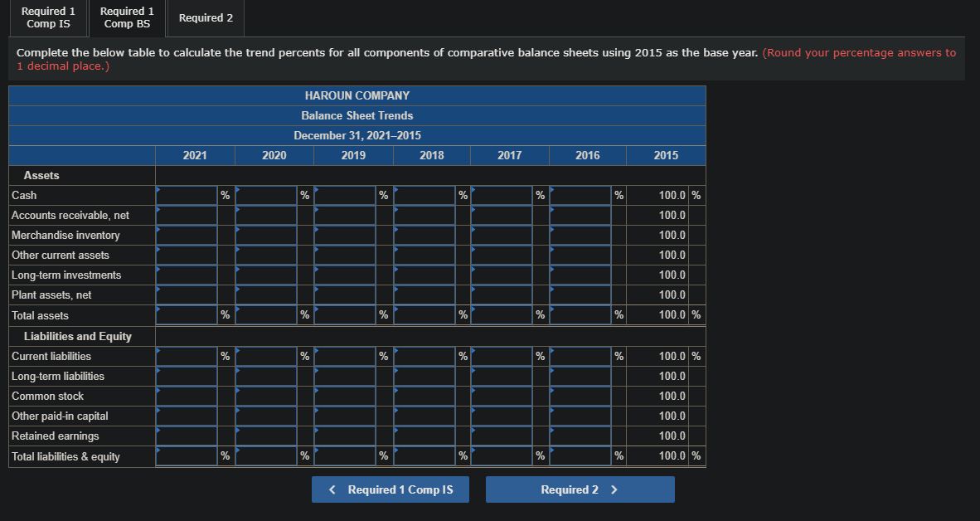Click the Required 2 navigation button
The height and width of the screenshot is (521, 980).
tap(580, 489)
